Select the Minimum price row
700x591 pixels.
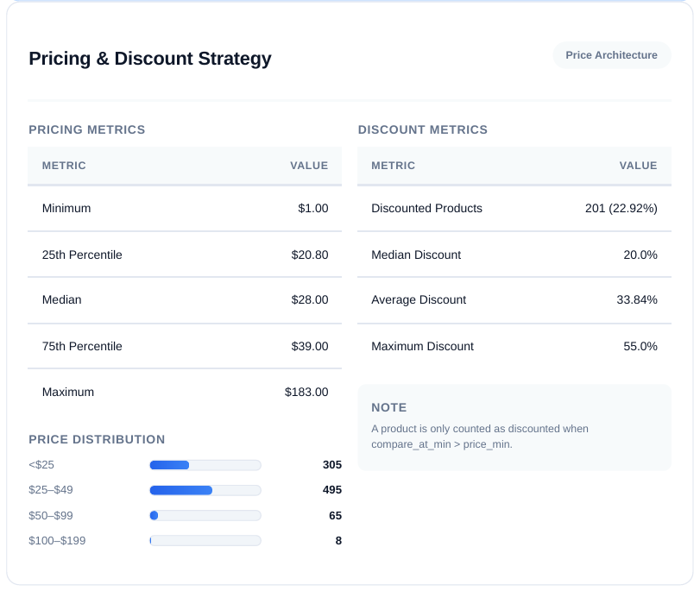tap(185, 208)
